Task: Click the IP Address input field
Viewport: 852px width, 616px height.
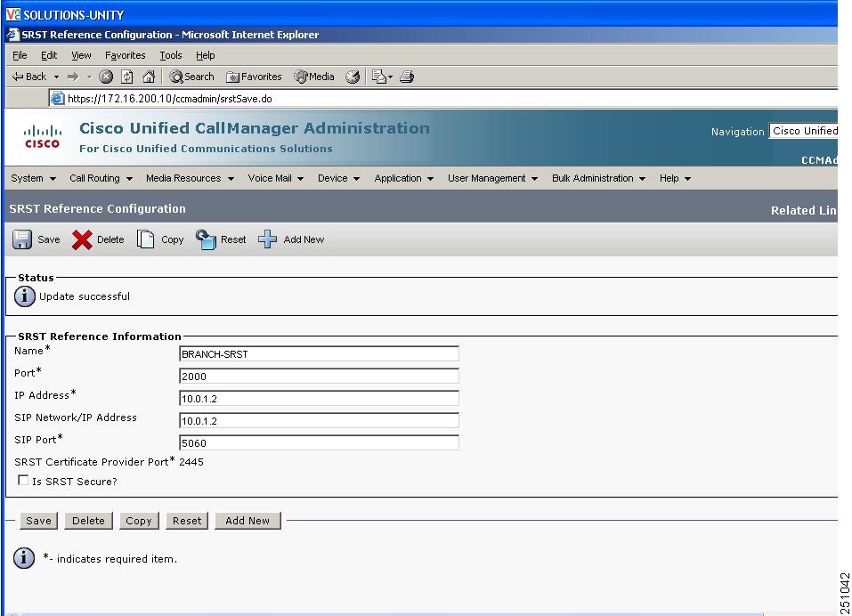Action: [x=319, y=398]
